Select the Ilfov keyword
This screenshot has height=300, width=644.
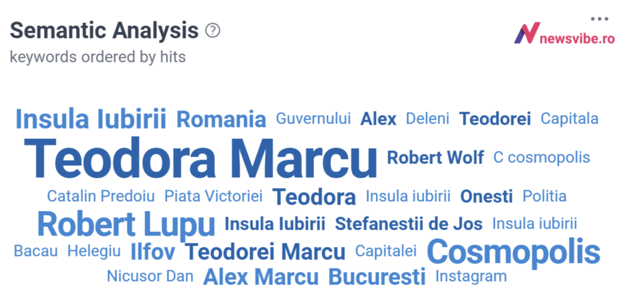tap(153, 252)
